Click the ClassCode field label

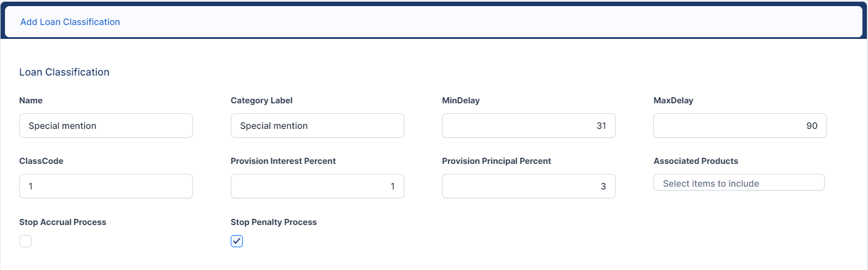tap(40, 161)
